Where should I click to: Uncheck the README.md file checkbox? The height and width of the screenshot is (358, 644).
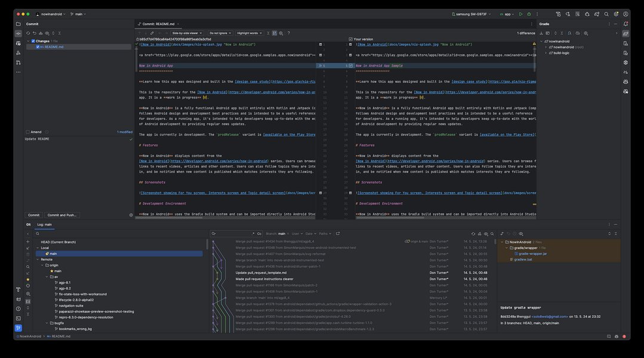coord(38,47)
